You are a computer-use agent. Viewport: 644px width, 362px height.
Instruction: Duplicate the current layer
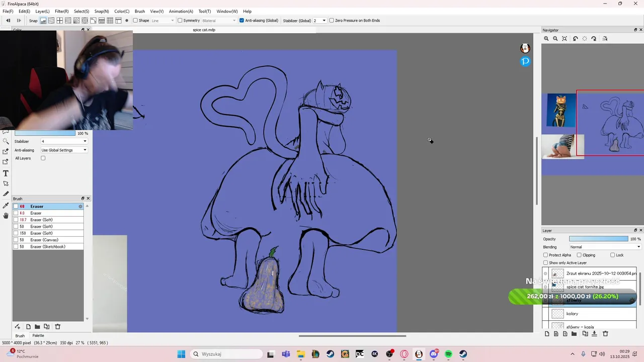pos(585,334)
